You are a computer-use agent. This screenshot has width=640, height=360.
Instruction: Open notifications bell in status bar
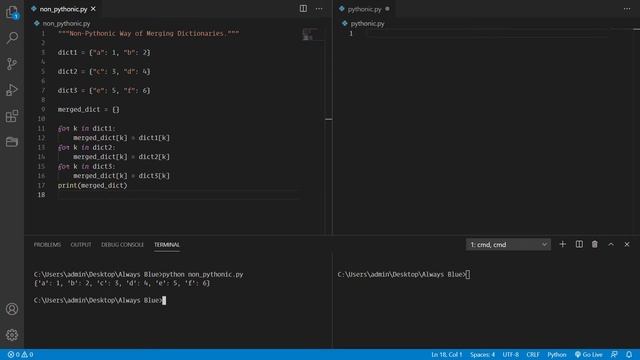click(629, 354)
